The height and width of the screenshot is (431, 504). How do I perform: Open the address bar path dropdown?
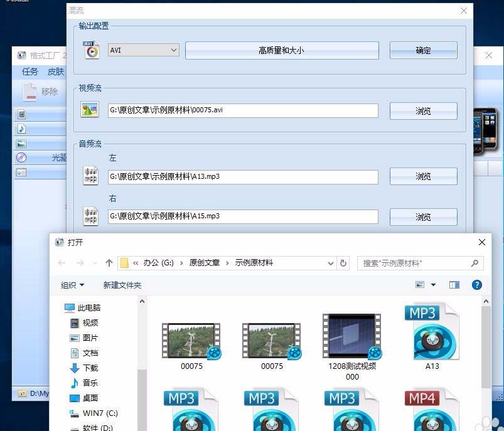[x=330, y=263]
